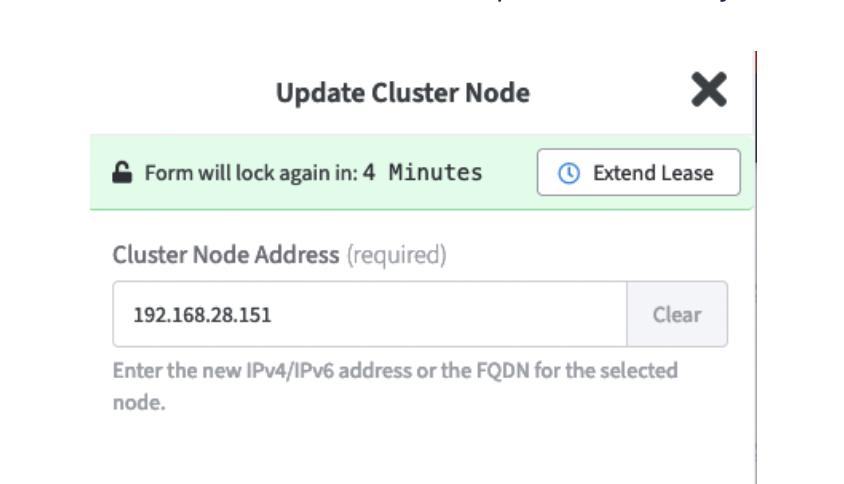
Task: Click the 'Form will lock again in' message
Action: pyautogui.click(x=250, y=173)
